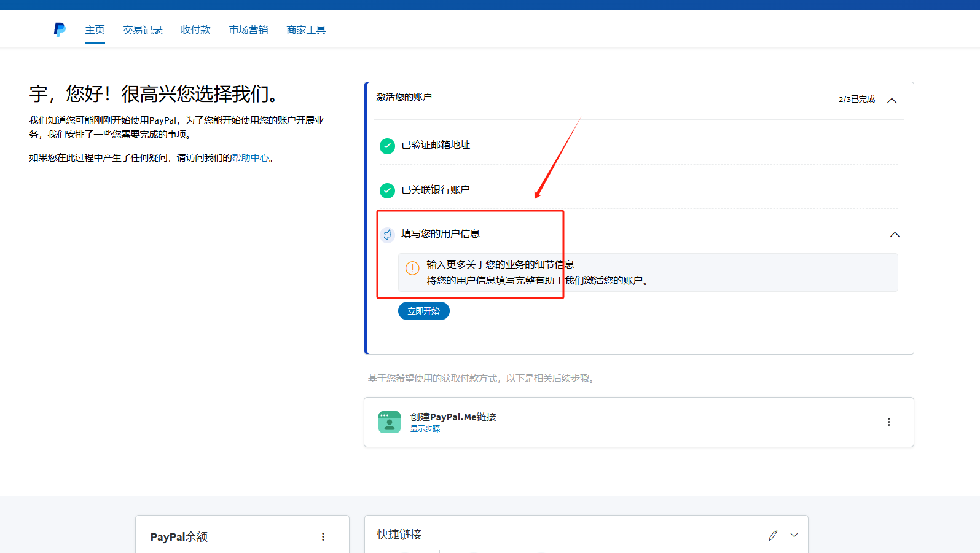The image size is (980, 553).
Task: Go to the 市场营销 menu
Action: pos(248,30)
